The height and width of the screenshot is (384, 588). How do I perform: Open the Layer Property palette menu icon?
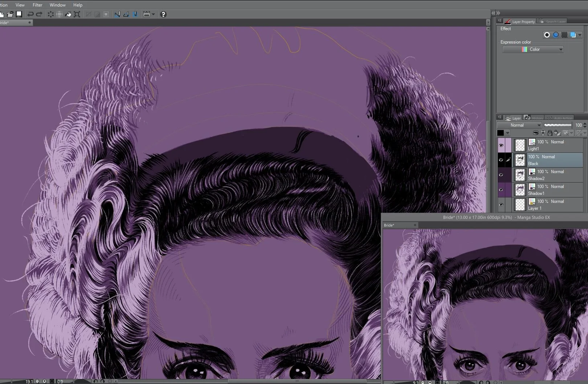tap(499, 21)
